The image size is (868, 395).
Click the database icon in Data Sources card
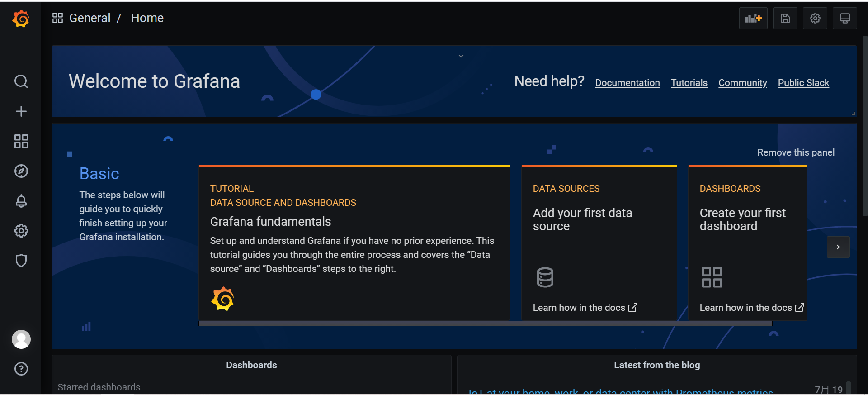click(545, 277)
